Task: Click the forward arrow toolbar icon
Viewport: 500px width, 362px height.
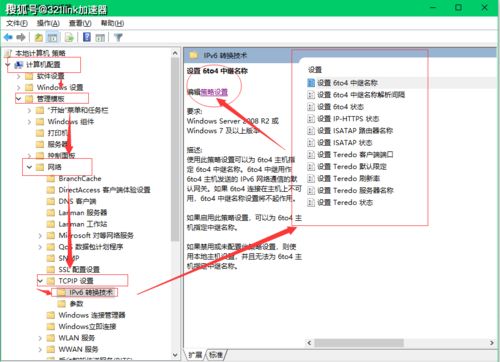Action: tap(21, 37)
